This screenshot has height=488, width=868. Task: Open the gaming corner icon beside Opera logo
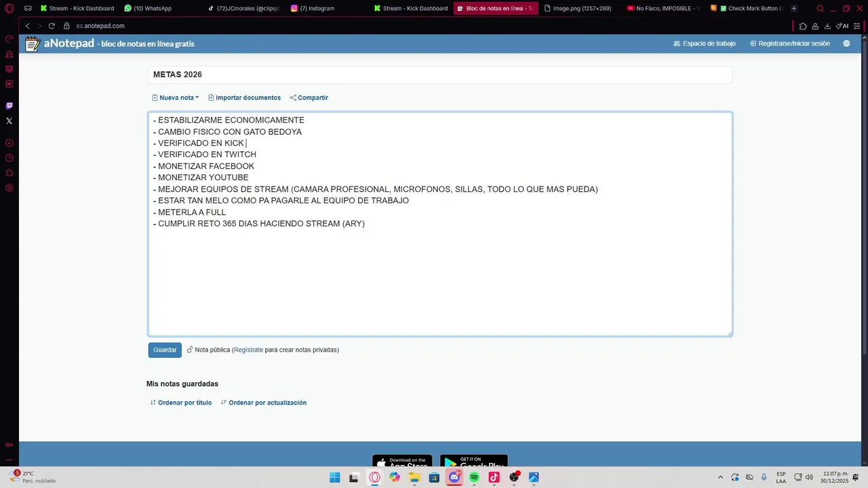tap(28, 8)
